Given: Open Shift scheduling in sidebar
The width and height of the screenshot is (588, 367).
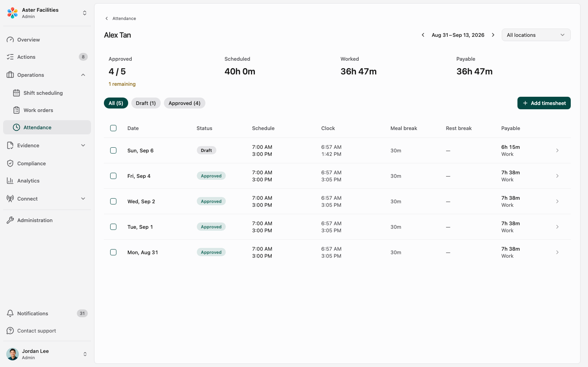Looking at the screenshot, I should pyautogui.click(x=47, y=93).
